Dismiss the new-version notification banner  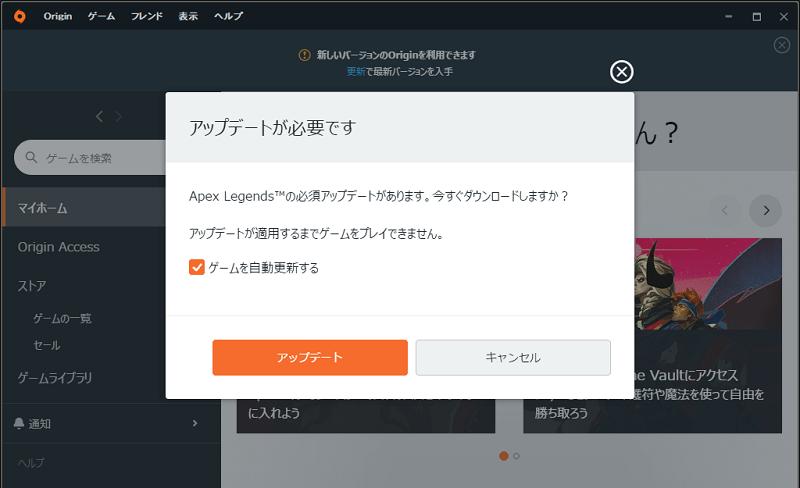782,45
